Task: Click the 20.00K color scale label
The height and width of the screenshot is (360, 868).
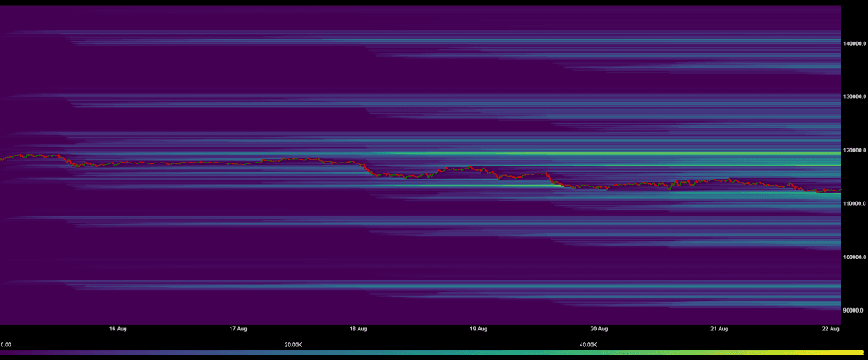Action: click(x=292, y=345)
